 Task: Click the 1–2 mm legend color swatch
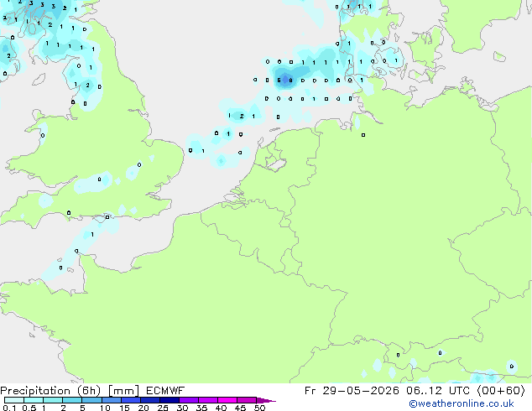click(x=53, y=400)
